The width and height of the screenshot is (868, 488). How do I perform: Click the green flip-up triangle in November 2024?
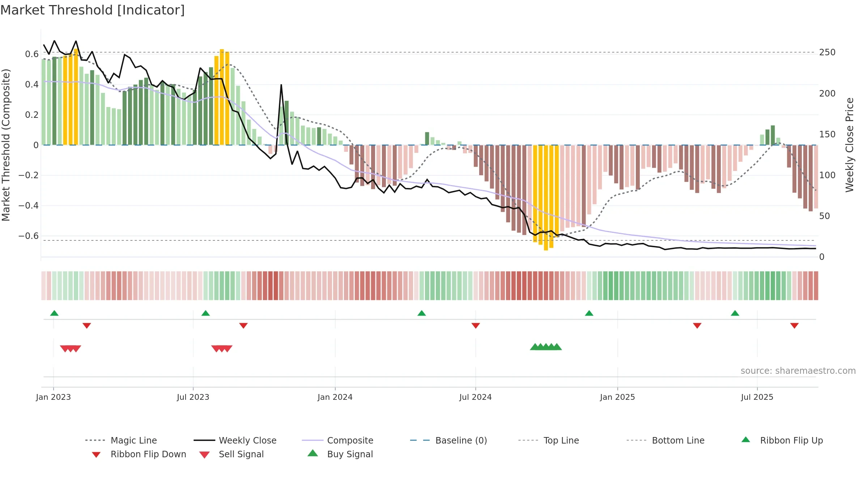click(x=589, y=313)
